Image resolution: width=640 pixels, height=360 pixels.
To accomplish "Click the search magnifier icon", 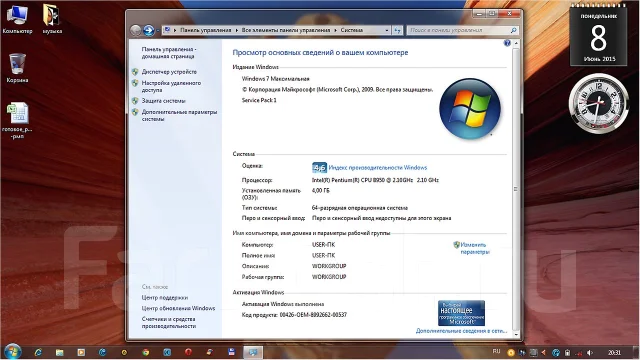I will pyautogui.click(x=513, y=30).
